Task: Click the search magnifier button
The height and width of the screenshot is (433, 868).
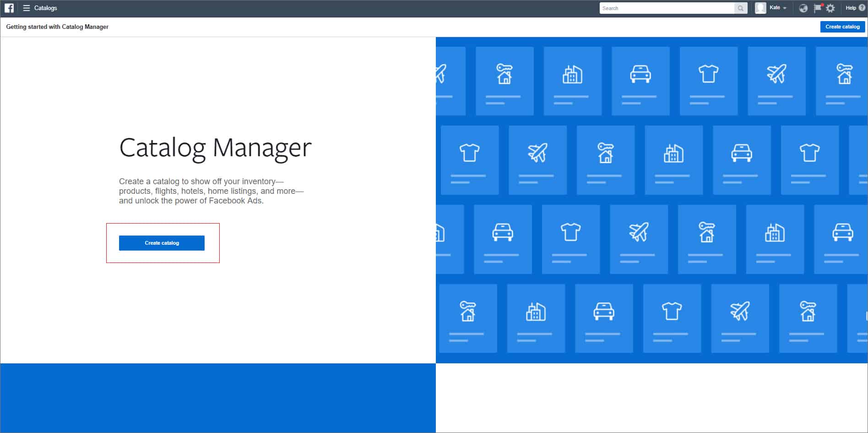Action: coord(740,8)
